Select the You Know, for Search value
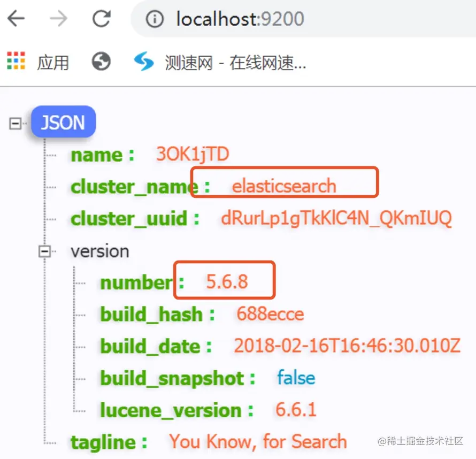 click(258, 442)
